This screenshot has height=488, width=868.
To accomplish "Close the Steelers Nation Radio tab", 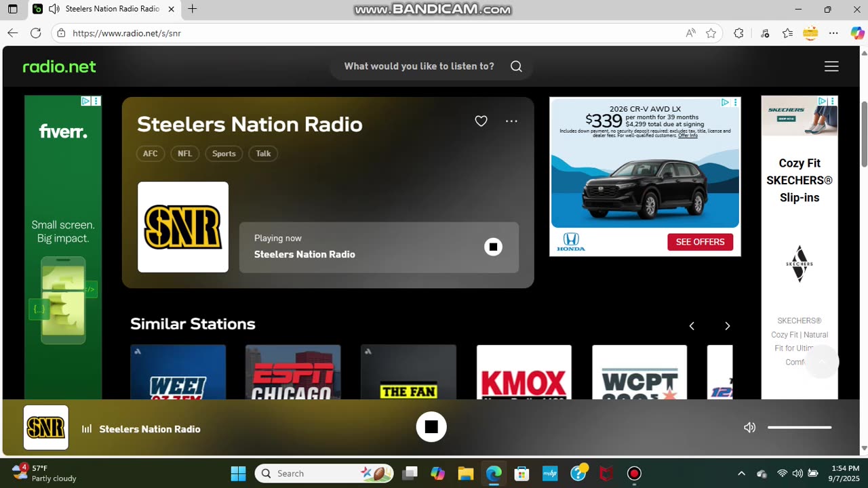I will [171, 9].
